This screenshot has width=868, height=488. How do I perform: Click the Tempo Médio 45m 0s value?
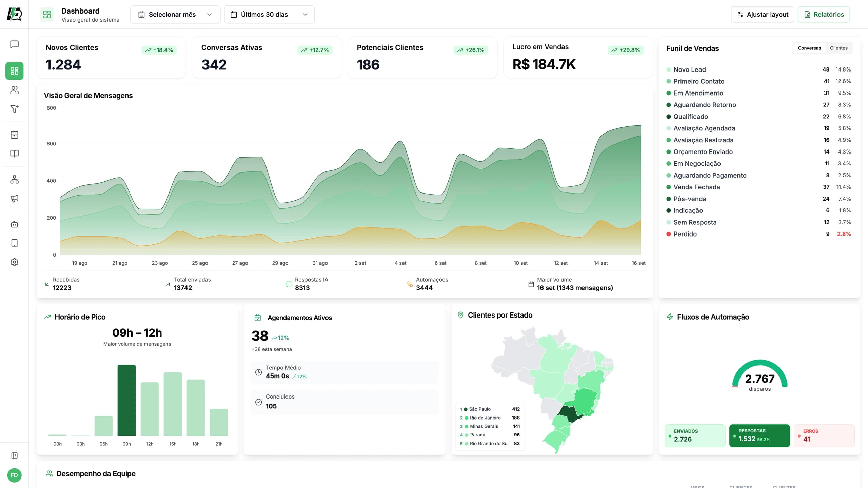tap(277, 376)
